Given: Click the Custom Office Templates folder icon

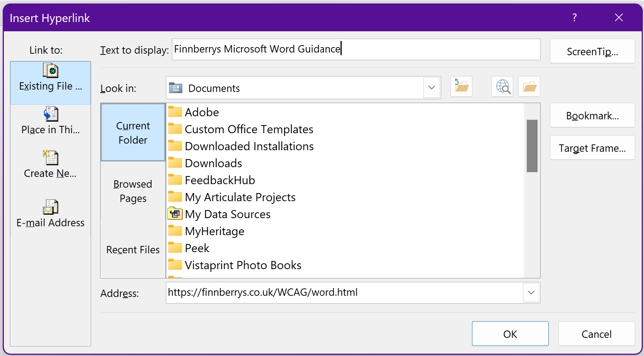Looking at the screenshot, I should (175, 129).
